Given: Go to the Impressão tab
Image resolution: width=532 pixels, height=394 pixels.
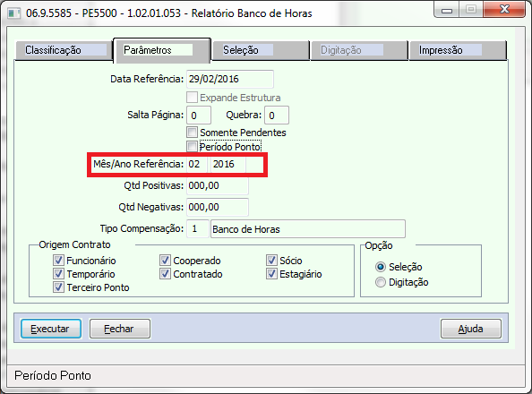Looking at the screenshot, I should pos(458,50).
